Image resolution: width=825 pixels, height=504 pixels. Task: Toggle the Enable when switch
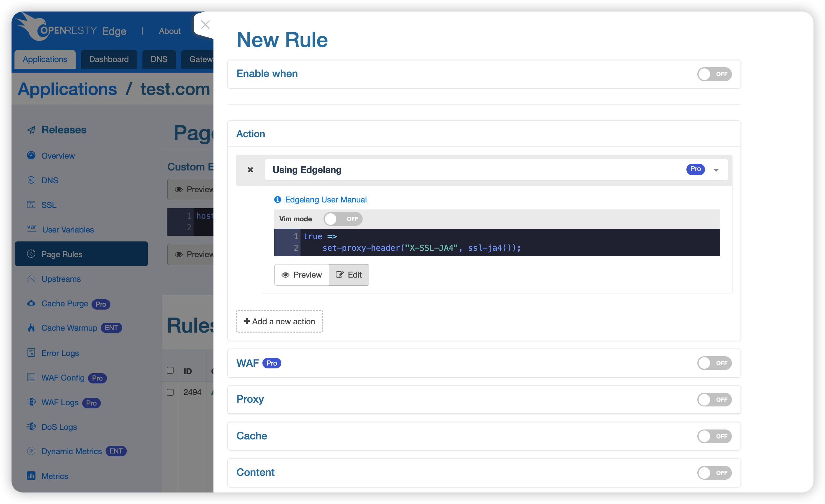tap(714, 74)
